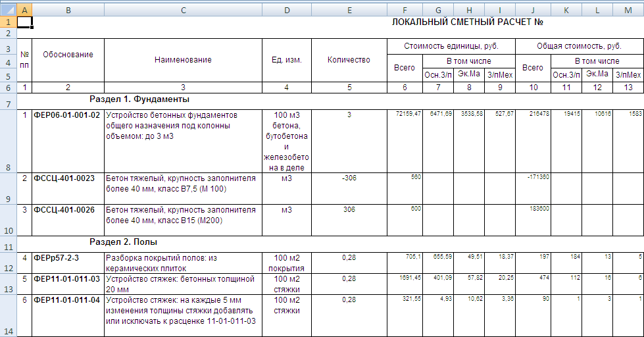Viewport: 644px width, 337px height.
Task: Select unit cell '100 м2 покрытия'
Action: (x=287, y=263)
